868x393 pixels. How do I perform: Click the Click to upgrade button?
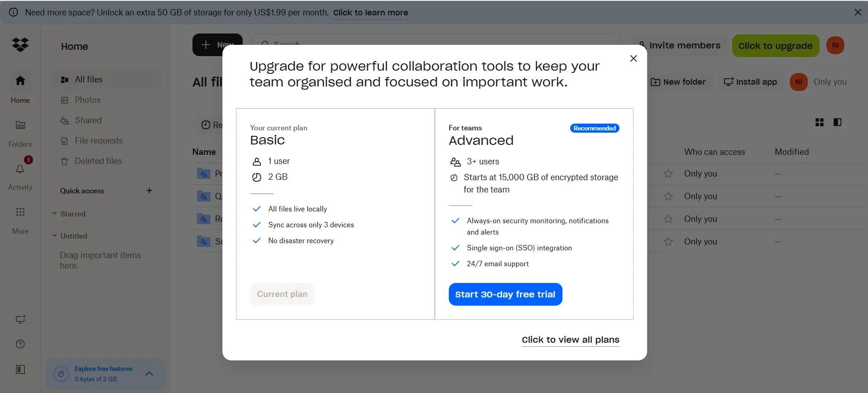pos(776,46)
